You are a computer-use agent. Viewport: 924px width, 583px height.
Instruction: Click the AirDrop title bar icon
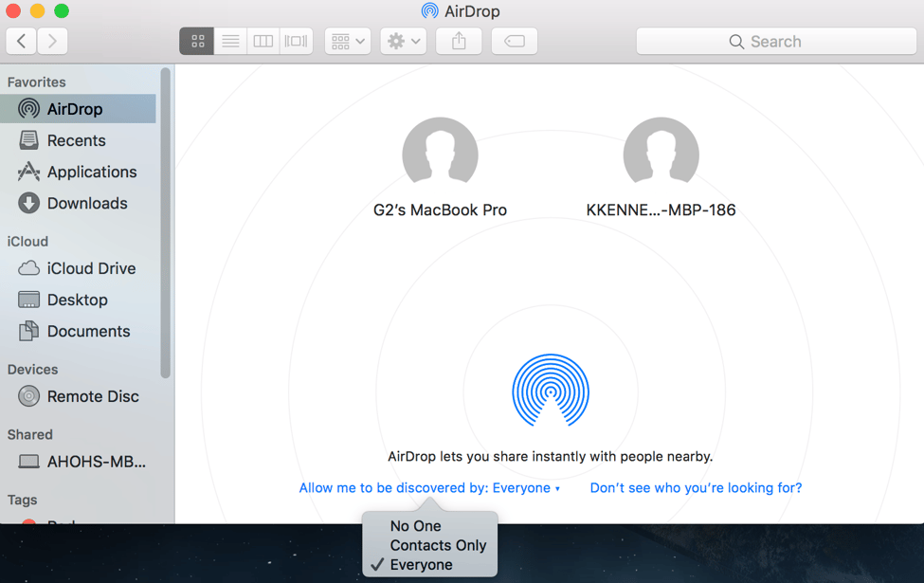point(430,11)
